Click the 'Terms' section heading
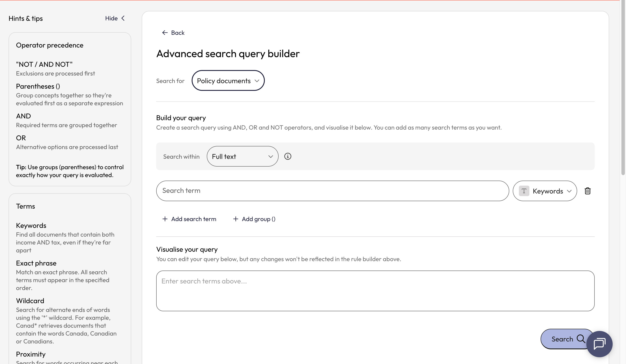626x364 pixels. click(26, 206)
